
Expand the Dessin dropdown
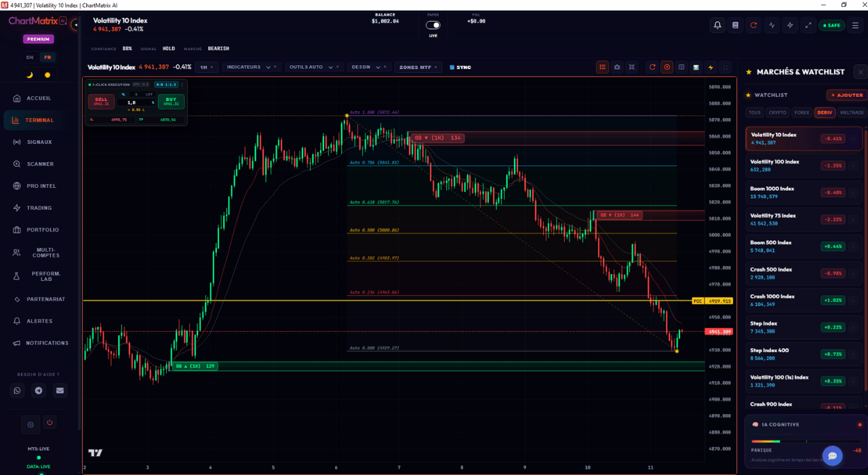tap(369, 67)
